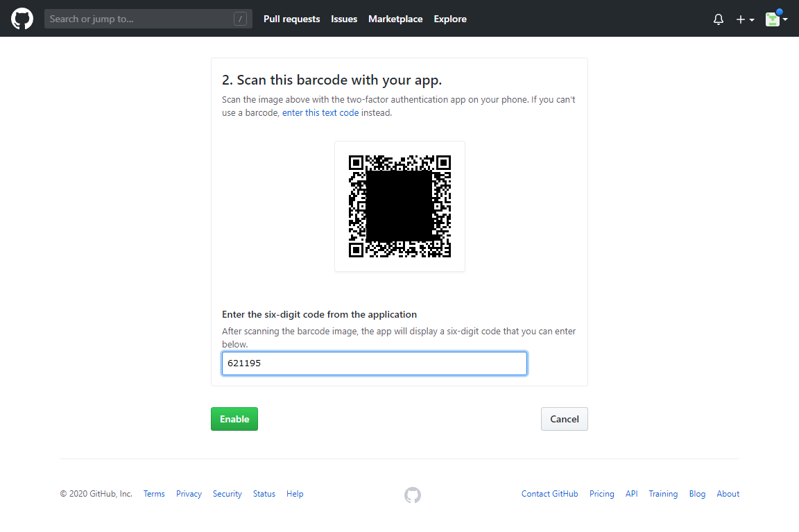The width and height of the screenshot is (799, 532).
Task: Click the QR barcode image
Action: [399, 206]
